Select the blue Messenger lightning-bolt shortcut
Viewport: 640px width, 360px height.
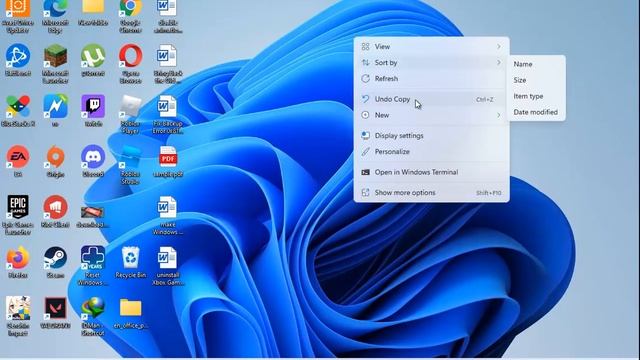56,111
